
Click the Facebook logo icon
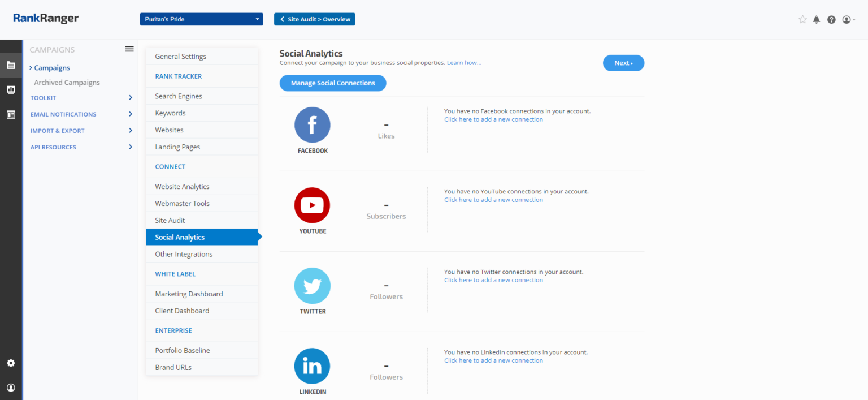tap(312, 125)
